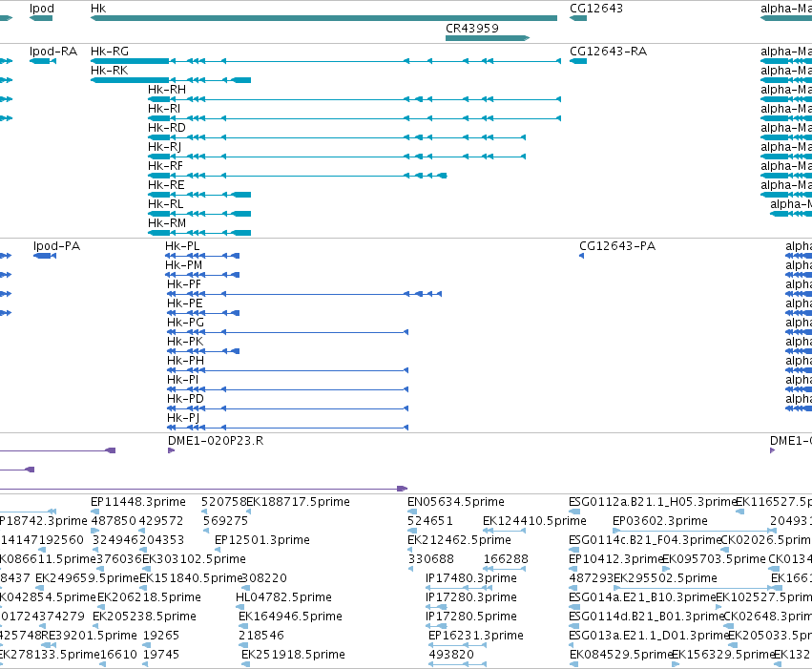812x669 pixels.
Task: Click the EK212462.5prime label
Action: coord(459,540)
